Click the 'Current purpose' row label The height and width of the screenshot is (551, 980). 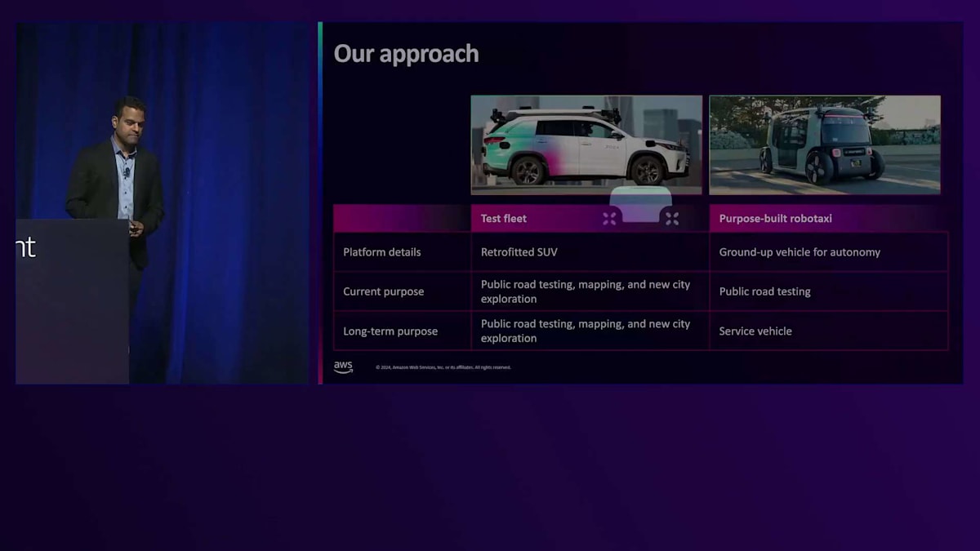pos(384,291)
